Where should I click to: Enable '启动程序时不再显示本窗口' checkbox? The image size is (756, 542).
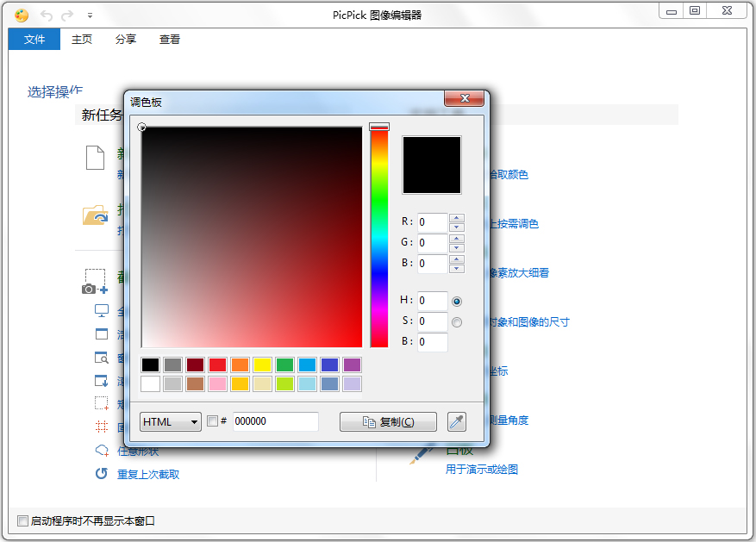(x=23, y=520)
